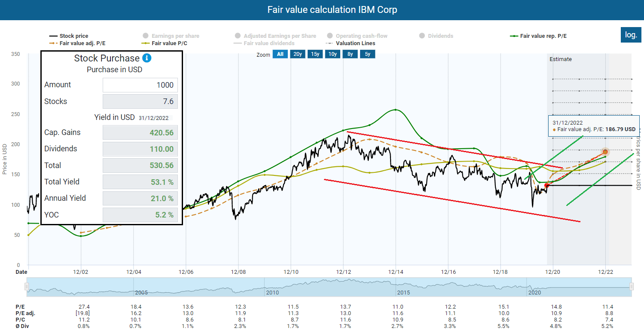
Task: Click the P/E value 27.4
Action: coord(84,307)
